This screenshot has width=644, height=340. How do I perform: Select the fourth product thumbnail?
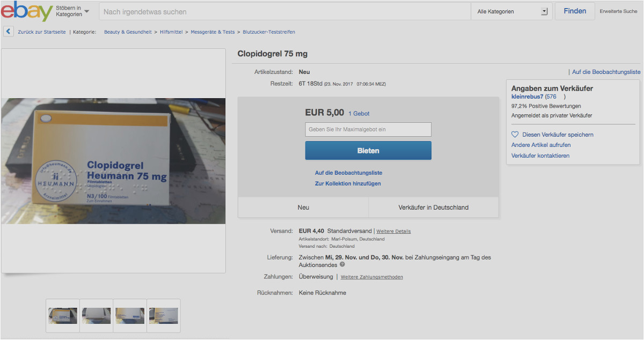click(x=164, y=316)
